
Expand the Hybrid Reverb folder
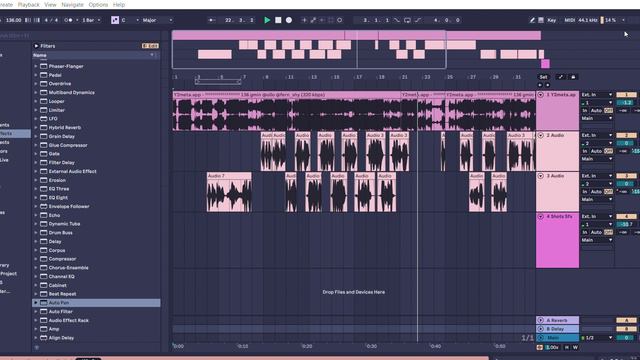(x=36, y=127)
